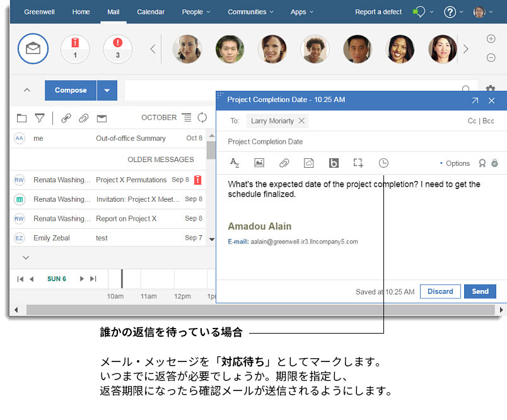Refresh the inbox with the sync icon
Viewport: 507px width, 420px height.
pos(202,118)
